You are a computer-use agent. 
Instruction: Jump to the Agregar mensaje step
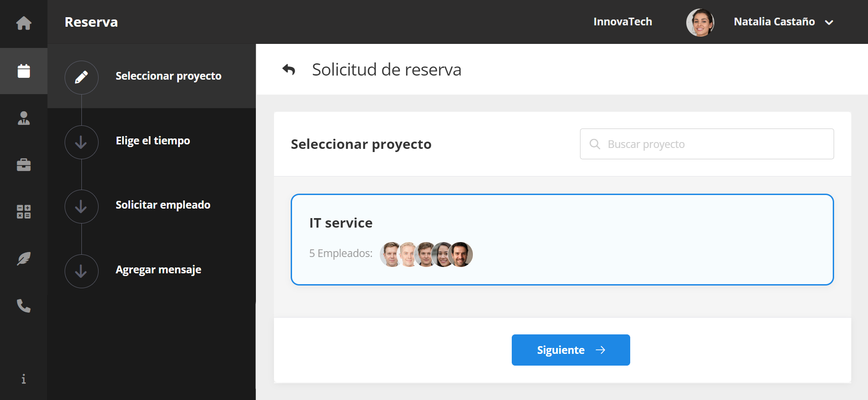[x=158, y=270]
